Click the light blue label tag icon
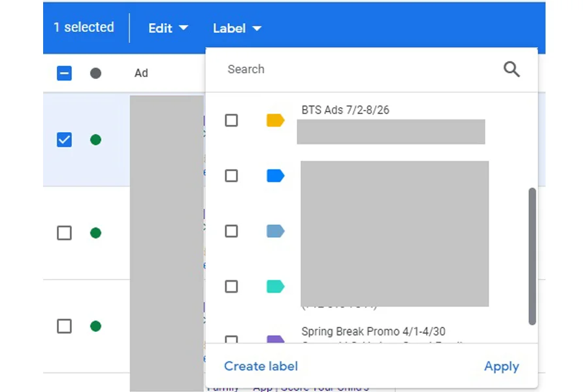This screenshot has height=392, width=588. pyautogui.click(x=275, y=231)
